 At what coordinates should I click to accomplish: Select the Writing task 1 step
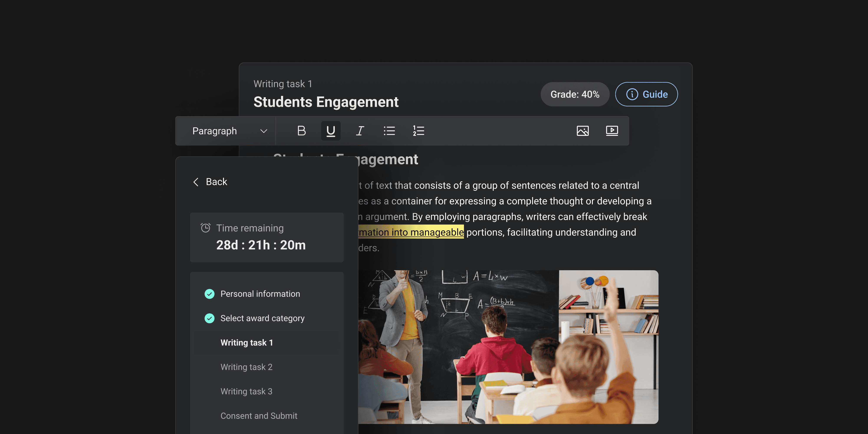point(247,343)
